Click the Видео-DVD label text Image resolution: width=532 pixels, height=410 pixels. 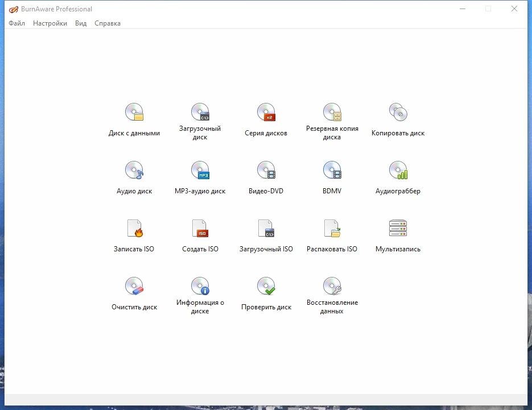(266, 191)
